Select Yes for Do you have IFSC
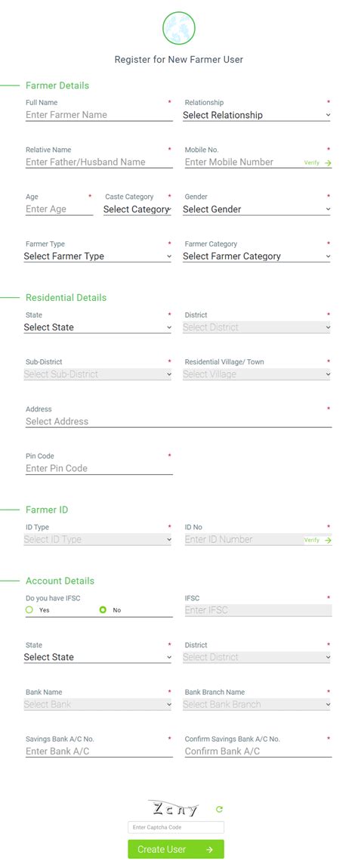This screenshot has height=868, width=358. pyautogui.click(x=29, y=610)
